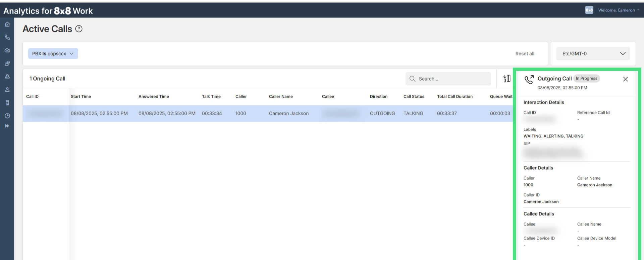Click the 8x8 avatar logo icon
644x260 pixels.
pyautogui.click(x=589, y=10)
